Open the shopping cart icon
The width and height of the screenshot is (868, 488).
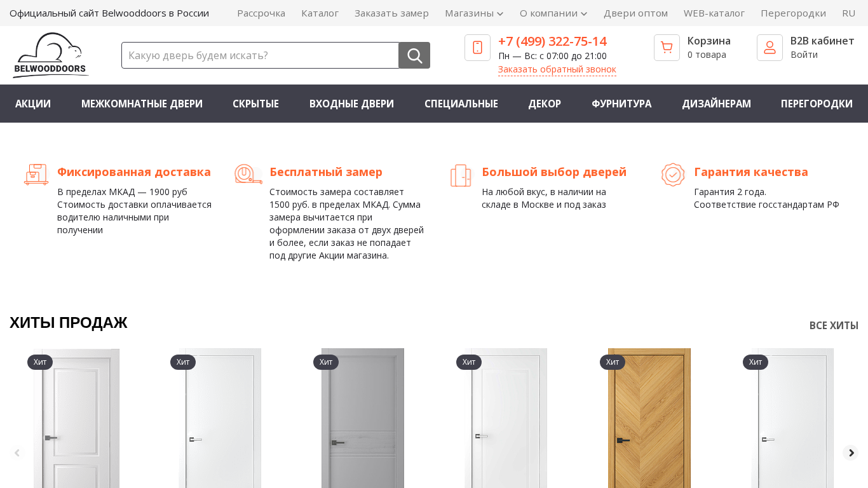click(667, 48)
